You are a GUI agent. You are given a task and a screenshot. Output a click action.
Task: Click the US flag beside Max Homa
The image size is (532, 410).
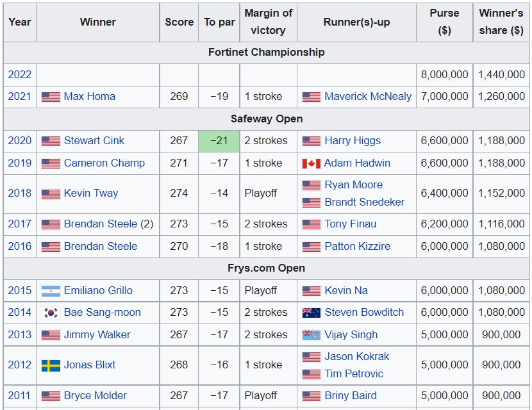(x=51, y=97)
